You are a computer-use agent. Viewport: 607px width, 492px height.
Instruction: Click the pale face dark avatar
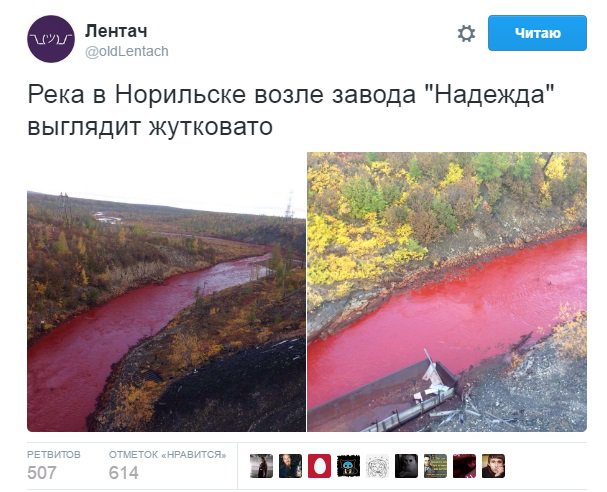[406, 466]
